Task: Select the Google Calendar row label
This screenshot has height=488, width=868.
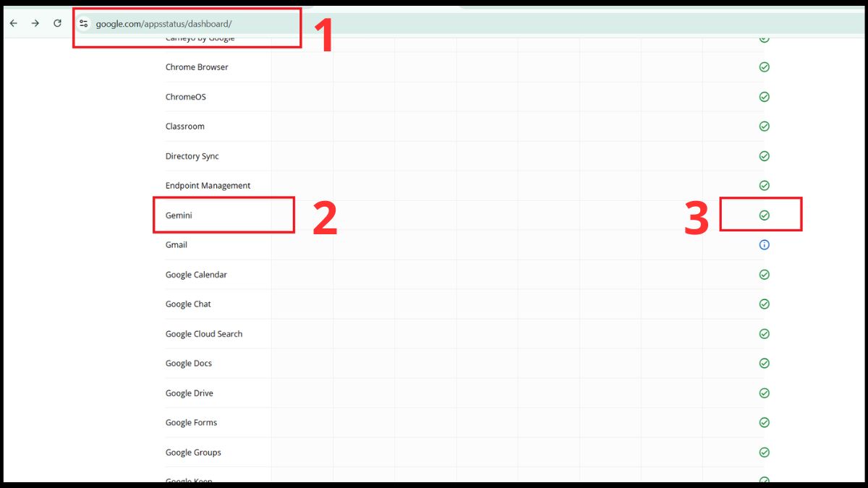Action: pos(196,275)
